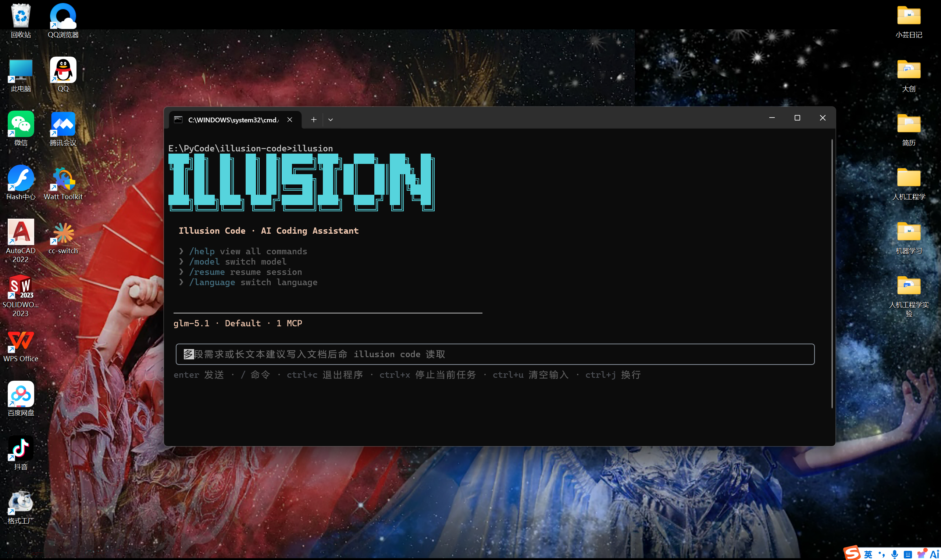This screenshot has width=941, height=560.
Task: Click the enter 发送 hint
Action: tap(199, 375)
